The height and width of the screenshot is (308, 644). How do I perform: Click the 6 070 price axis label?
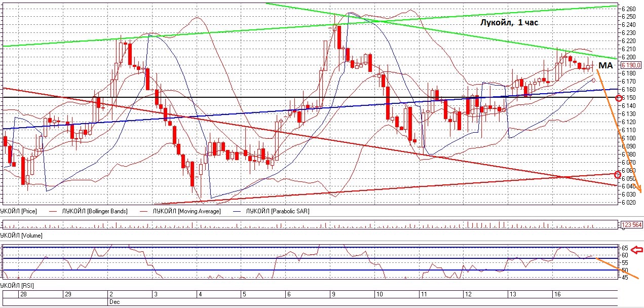tap(628, 163)
